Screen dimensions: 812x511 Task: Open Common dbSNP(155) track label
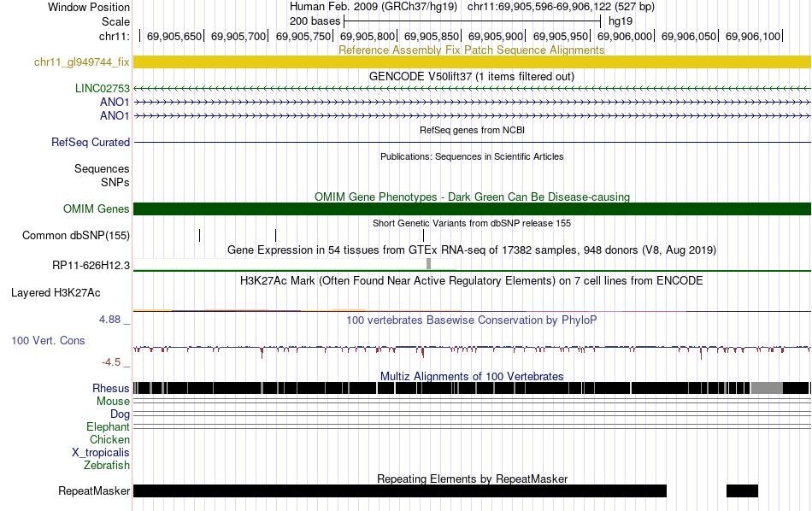(76, 236)
